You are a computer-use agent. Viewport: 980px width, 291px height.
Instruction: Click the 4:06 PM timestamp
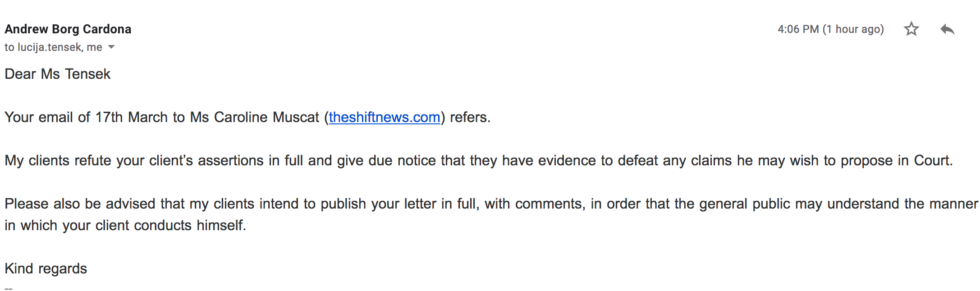pyautogui.click(x=798, y=29)
